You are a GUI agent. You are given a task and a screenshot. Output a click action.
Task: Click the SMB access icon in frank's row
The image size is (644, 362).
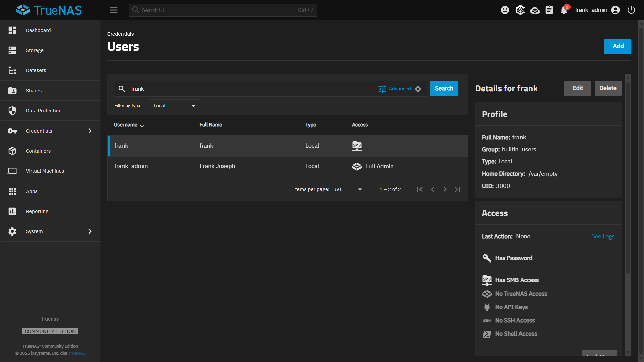pos(357,146)
